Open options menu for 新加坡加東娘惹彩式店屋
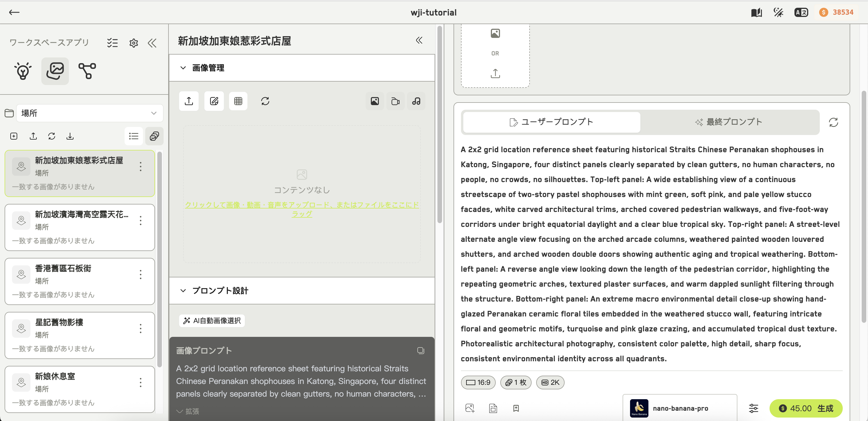This screenshot has width=868, height=421. pos(141,167)
